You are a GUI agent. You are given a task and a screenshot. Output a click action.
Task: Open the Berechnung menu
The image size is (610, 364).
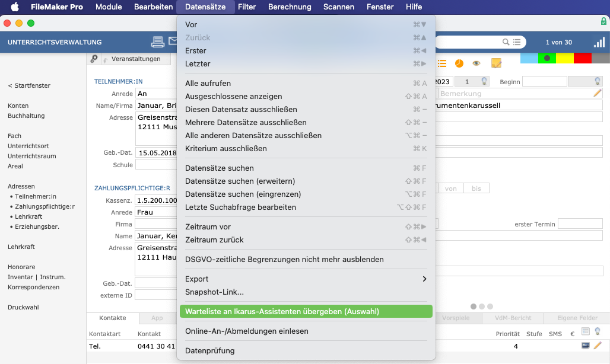[x=290, y=7]
